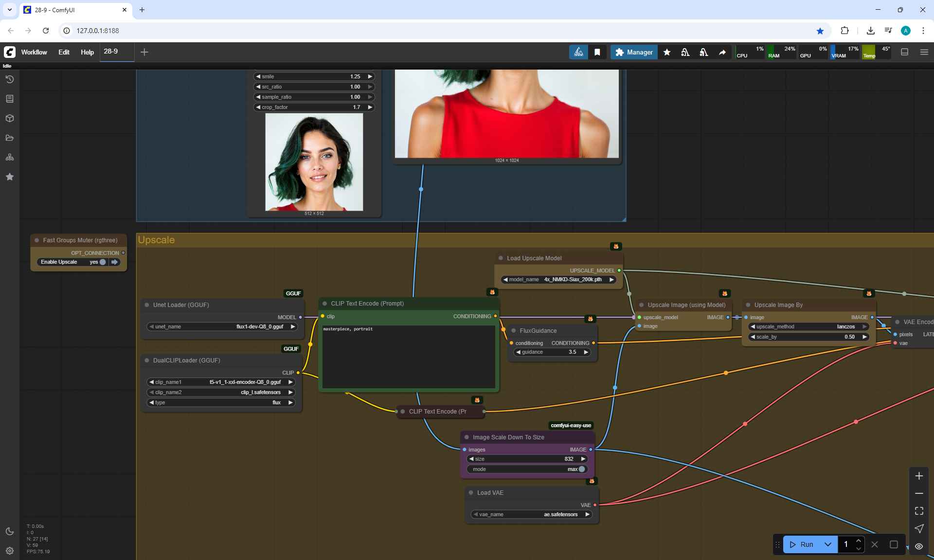The width and height of the screenshot is (934, 560).
Task: Open the Edit menu
Action: [x=64, y=52]
